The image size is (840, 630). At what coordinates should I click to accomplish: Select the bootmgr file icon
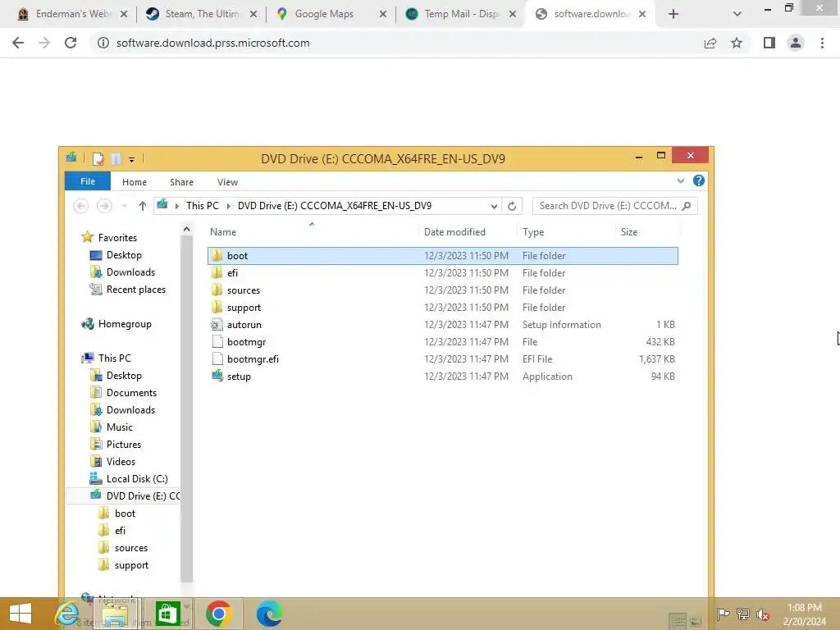point(217,342)
